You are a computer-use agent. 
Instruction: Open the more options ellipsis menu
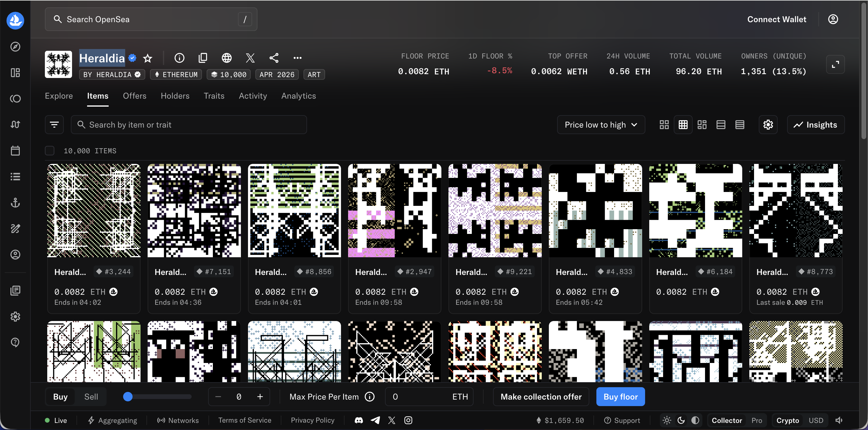tap(298, 58)
